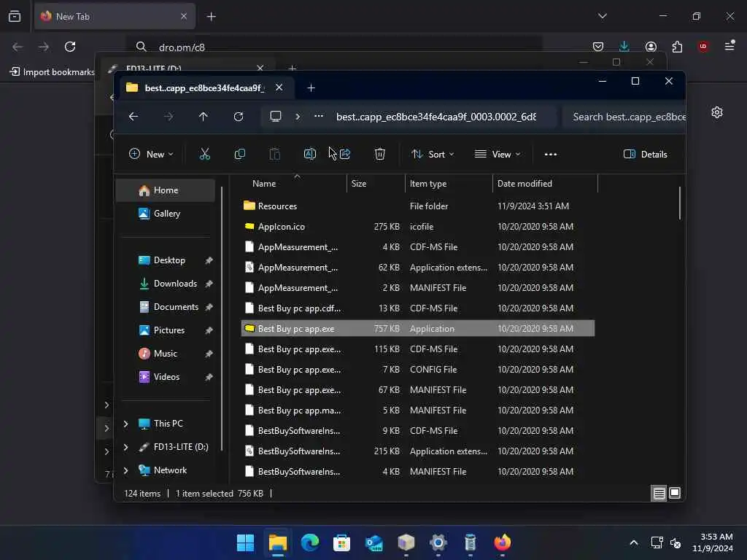Screen dimensions: 747x560
Task: Expand FD13-LITE (D:) tree node
Action: point(125,447)
